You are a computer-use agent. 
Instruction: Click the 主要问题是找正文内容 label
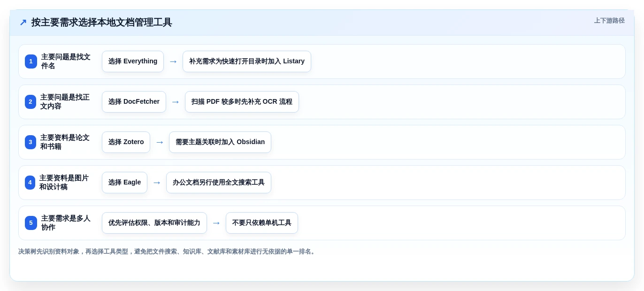click(65, 102)
